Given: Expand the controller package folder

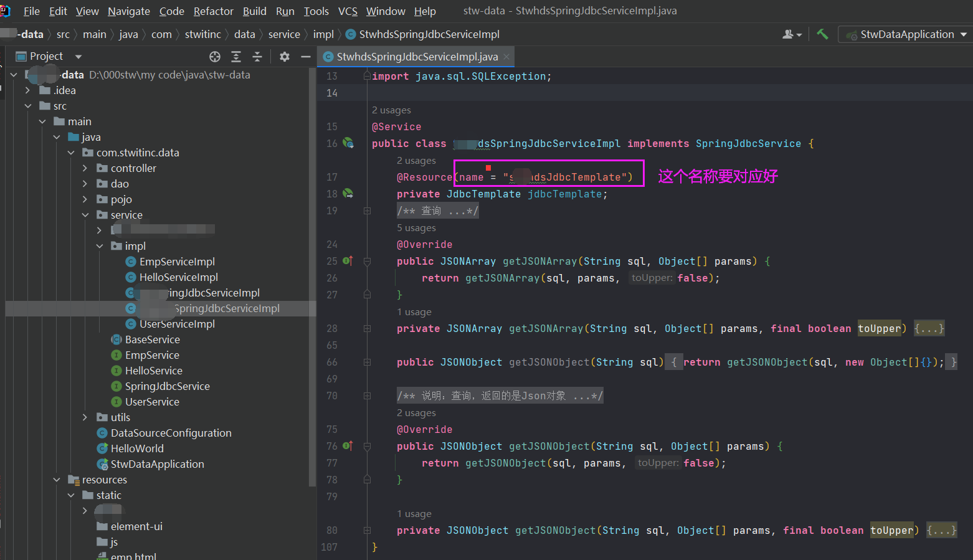Looking at the screenshot, I should click(85, 168).
